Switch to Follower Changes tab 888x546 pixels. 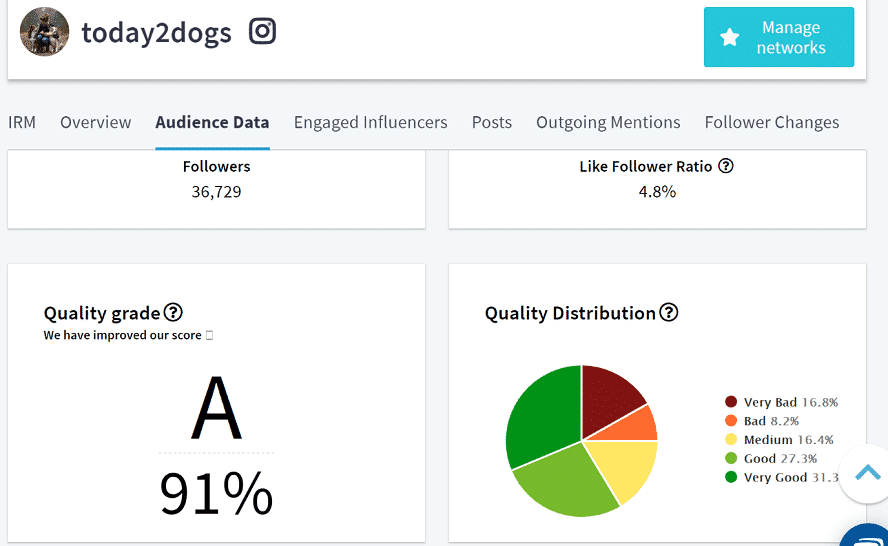772,122
